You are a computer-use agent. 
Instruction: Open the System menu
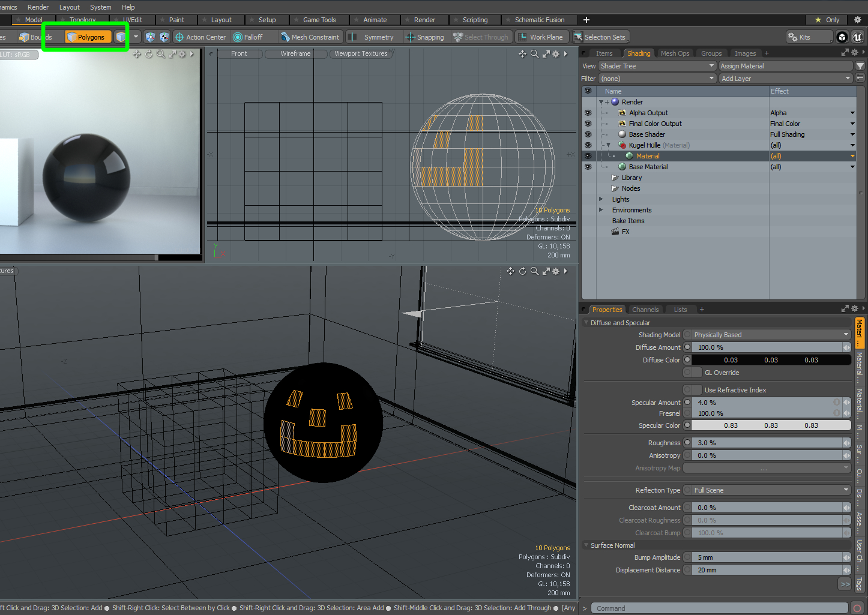coord(100,7)
